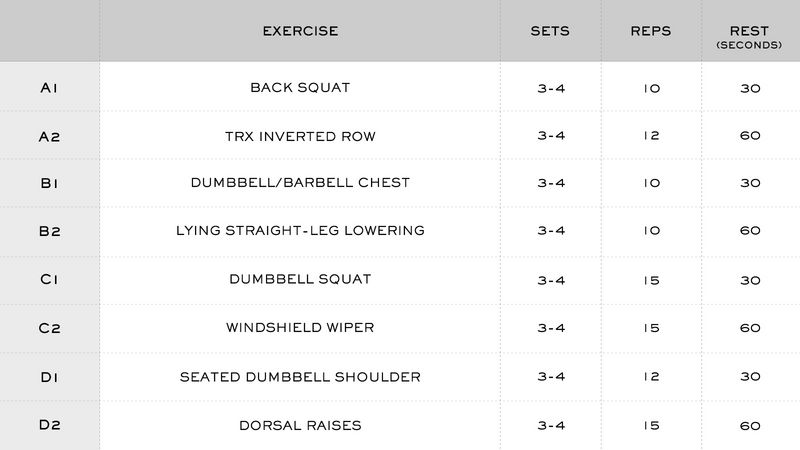Select the D2 row label

click(x=49, y=425)
